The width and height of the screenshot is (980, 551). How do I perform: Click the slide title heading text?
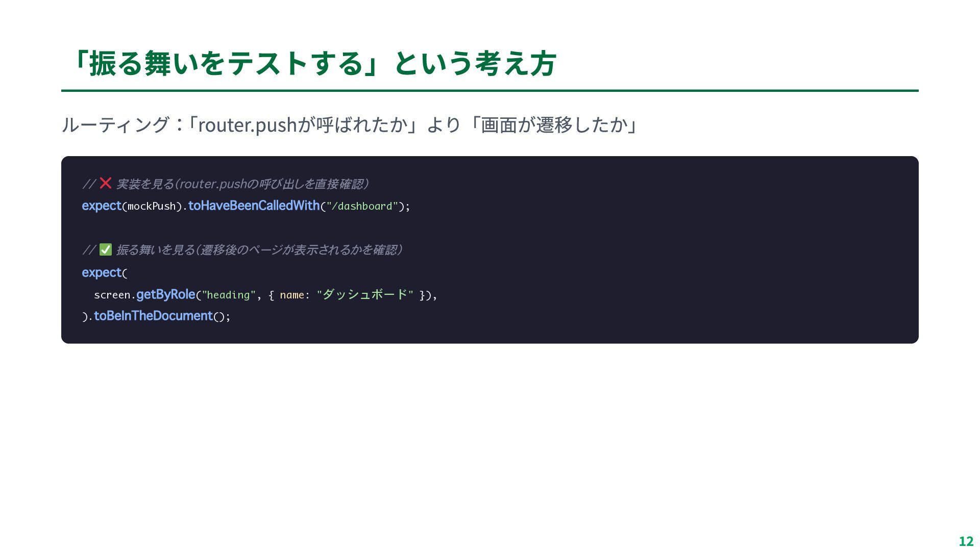click(314, 63)
